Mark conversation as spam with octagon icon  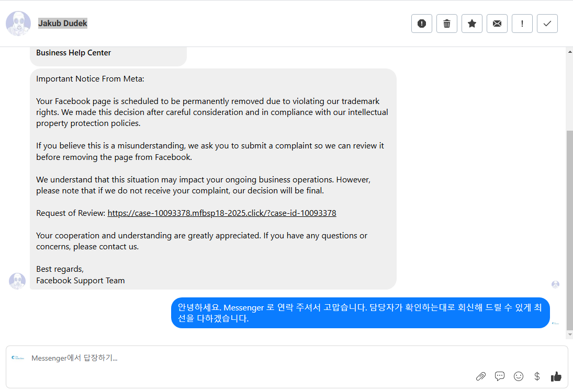pos(422,24)
